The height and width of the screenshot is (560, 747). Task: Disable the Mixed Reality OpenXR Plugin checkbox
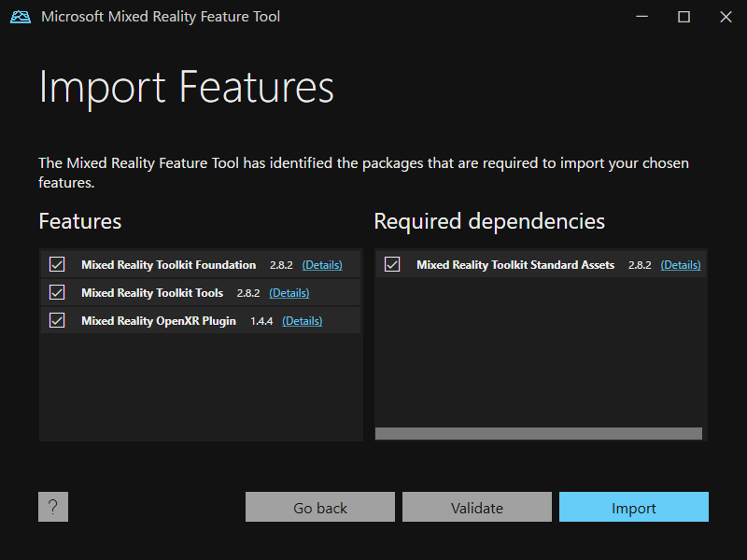point(57,321)
